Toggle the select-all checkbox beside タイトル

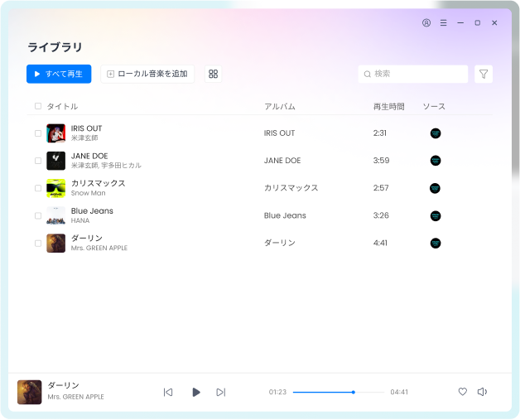[x=38, y=106]
